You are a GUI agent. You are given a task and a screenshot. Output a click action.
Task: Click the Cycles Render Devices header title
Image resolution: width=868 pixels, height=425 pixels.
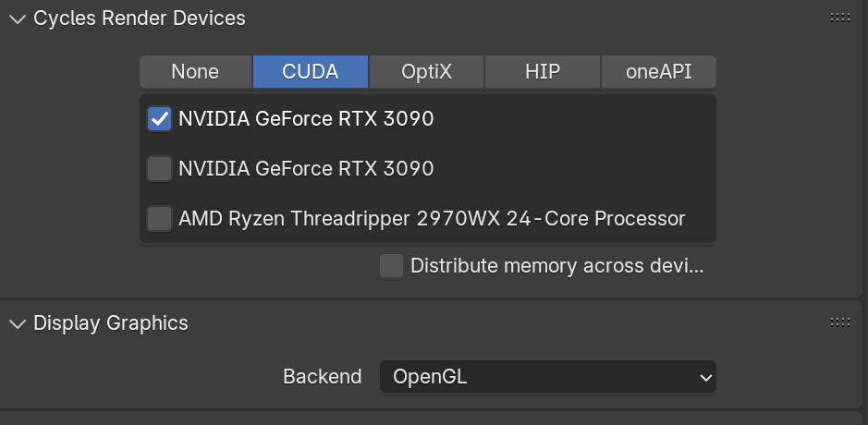click(x=140, y=18)
